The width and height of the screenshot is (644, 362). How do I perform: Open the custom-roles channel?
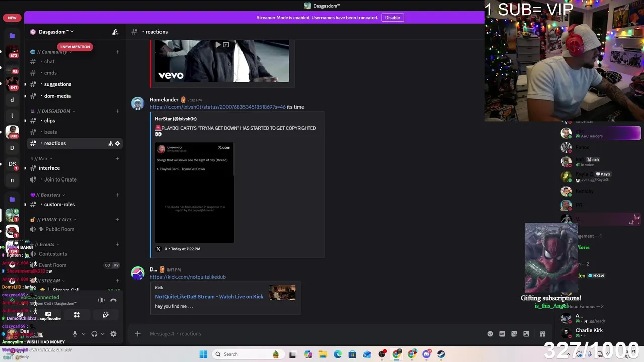(x=74, y=204)
